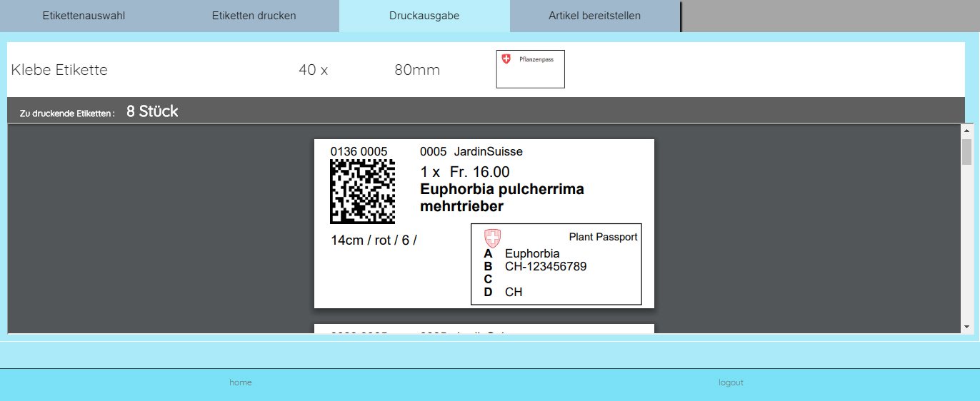The image size is (980, 401).
Task: Click the scrollbar down arrow in preview
Action: click(x=967, y=326)
